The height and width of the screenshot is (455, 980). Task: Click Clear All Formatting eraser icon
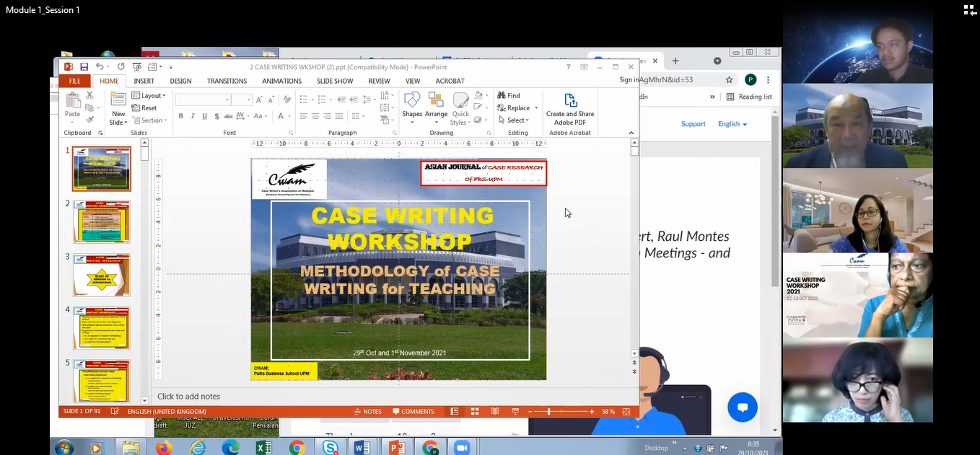pos(287,100)
